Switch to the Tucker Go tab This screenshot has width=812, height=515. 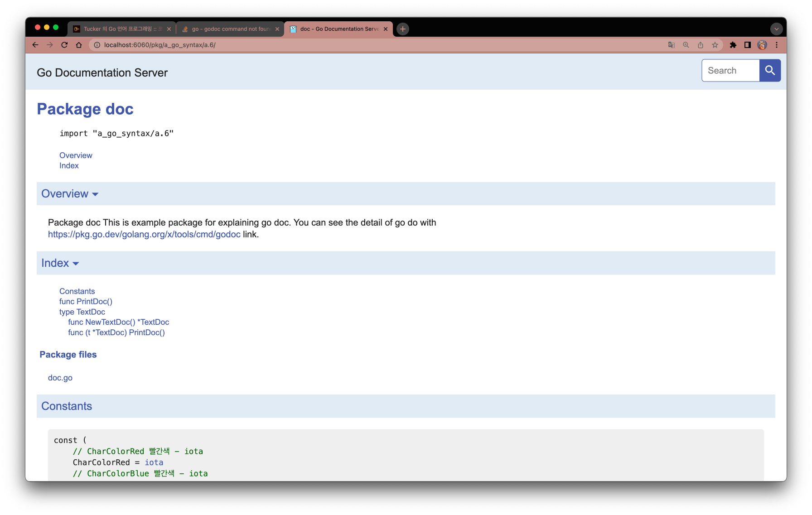click(x=121, y=29)
